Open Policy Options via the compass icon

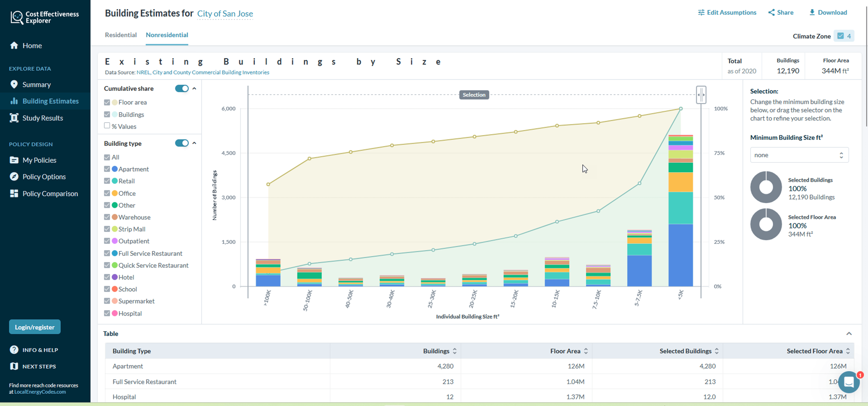pyautogui.click(x=14, y=176)
